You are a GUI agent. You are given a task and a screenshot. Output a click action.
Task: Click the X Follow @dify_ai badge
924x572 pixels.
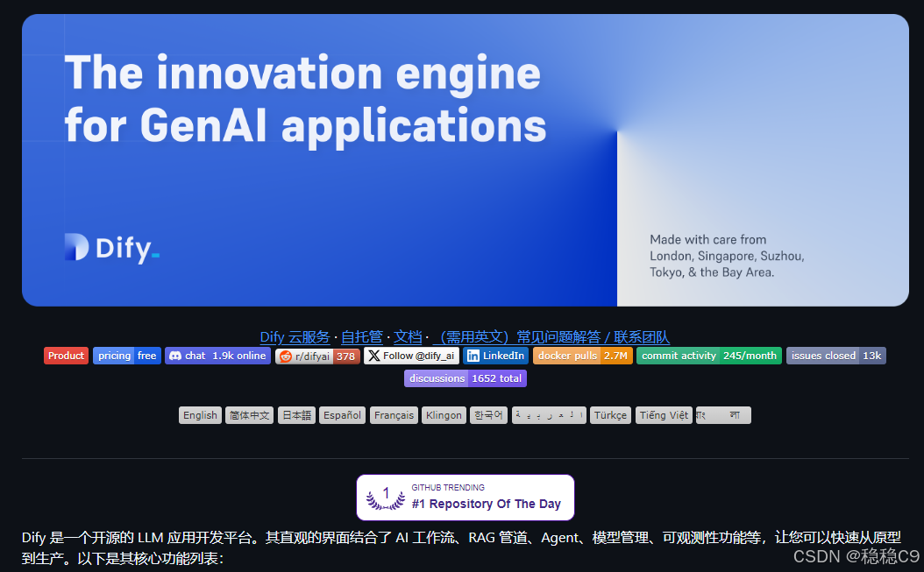[x=411, y=356]
